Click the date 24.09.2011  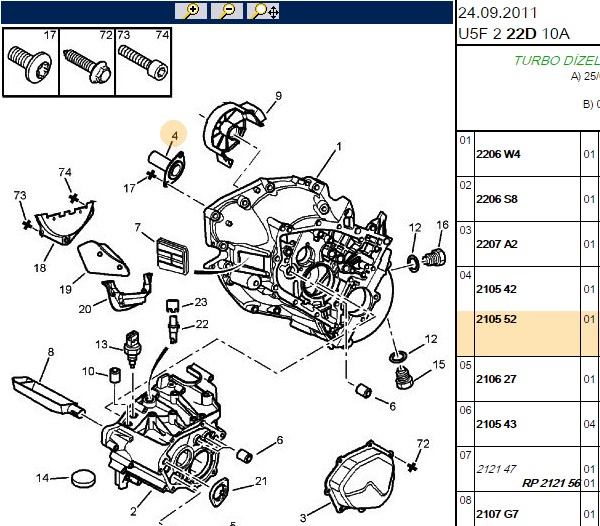pos(498,13)
